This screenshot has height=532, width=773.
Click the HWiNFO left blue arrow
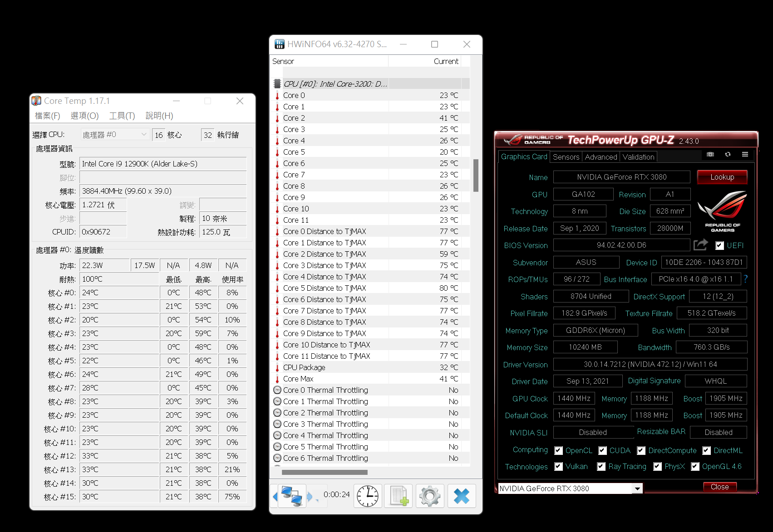tap(275, 497)
